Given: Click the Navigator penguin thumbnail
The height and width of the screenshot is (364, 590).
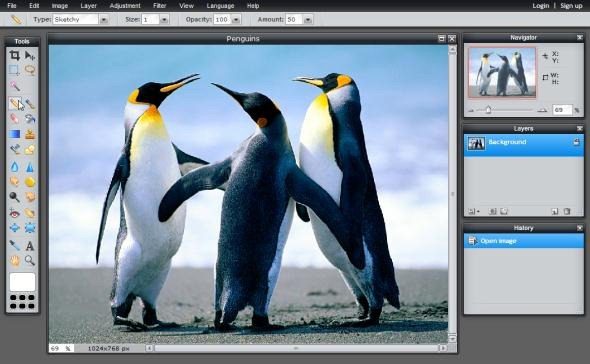Looking at the screenshot, I should (x=502, y=72).
